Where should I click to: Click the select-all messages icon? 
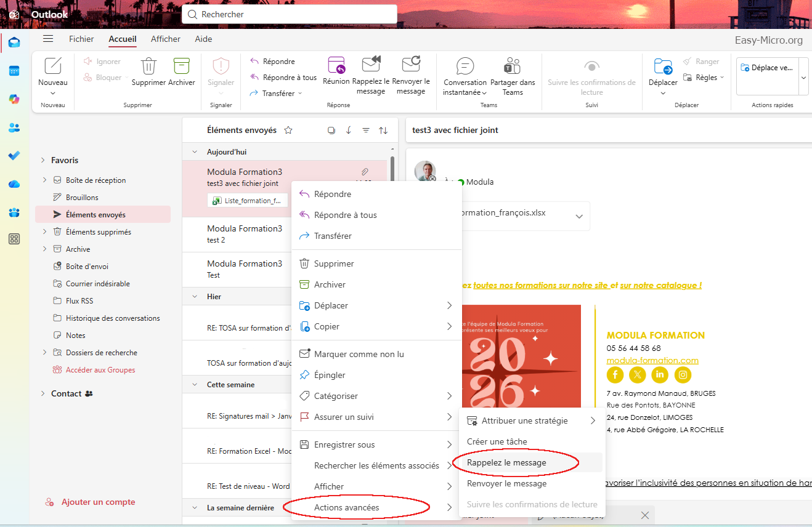tap(331, 130)
